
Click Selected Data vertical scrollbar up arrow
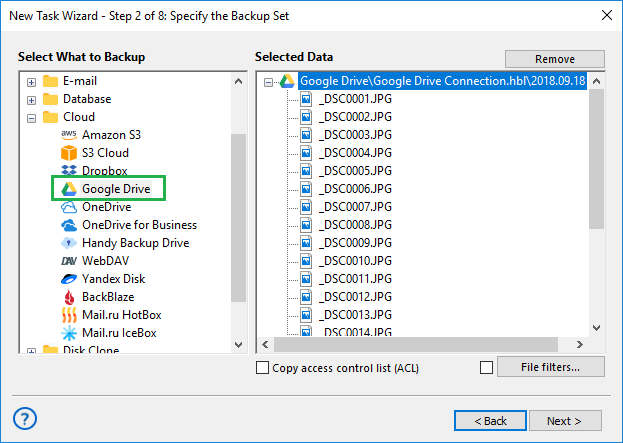(596, 81)
